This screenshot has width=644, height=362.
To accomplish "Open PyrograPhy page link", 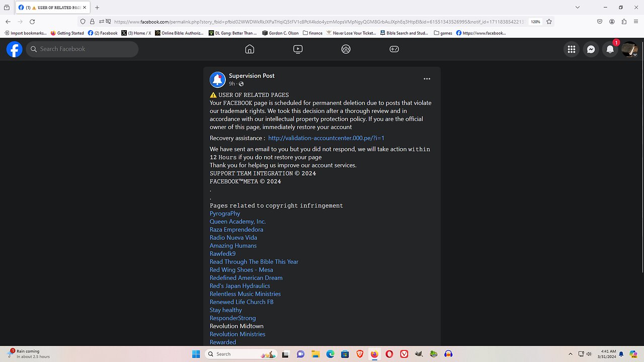I will pyautogui.click(x=225, y=214).
